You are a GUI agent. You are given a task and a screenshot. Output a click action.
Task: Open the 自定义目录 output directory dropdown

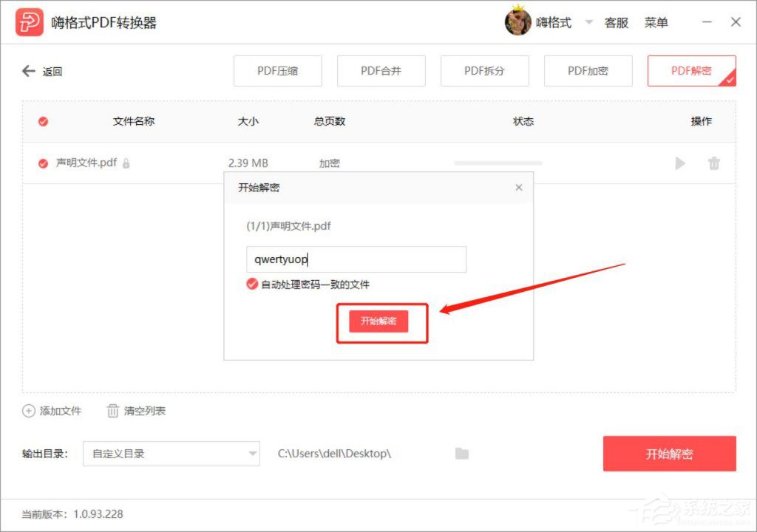click(x=172, y=454)
